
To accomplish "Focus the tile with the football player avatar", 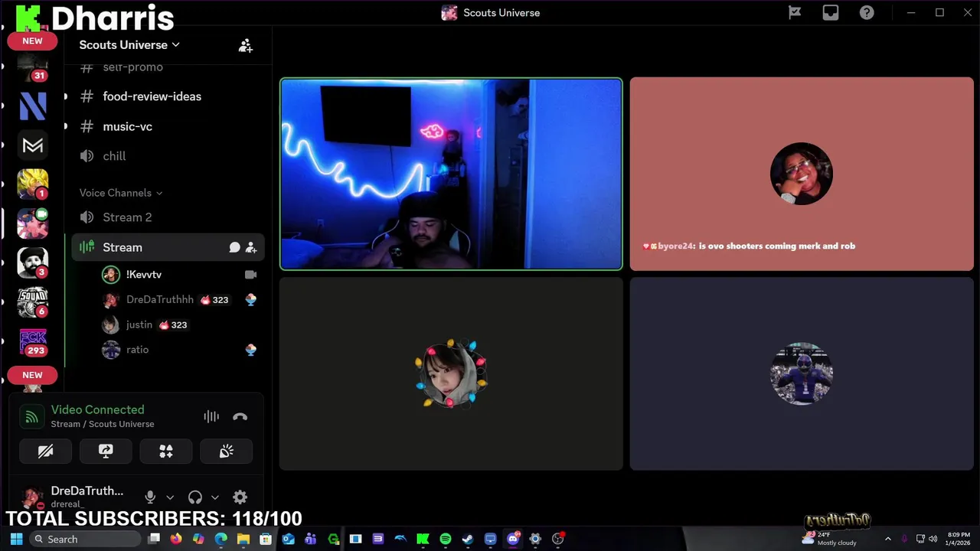I will point(802,373).
